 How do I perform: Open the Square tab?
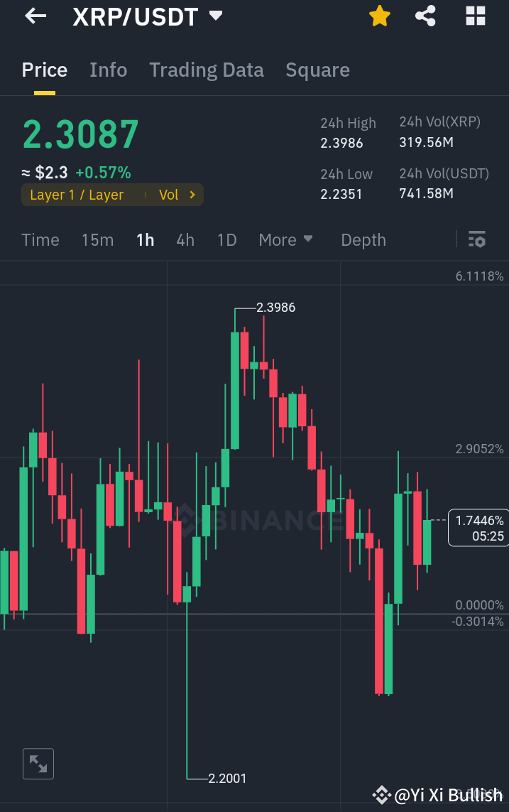pos(317,70)
